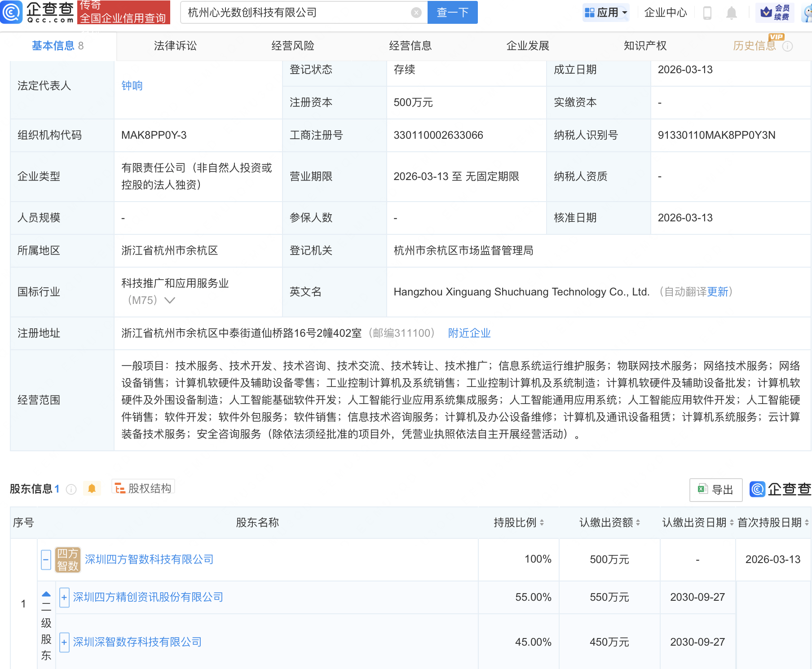812x669 pixels.
Task: Open the 应用 dropdown menu
Action: point(606,13)
